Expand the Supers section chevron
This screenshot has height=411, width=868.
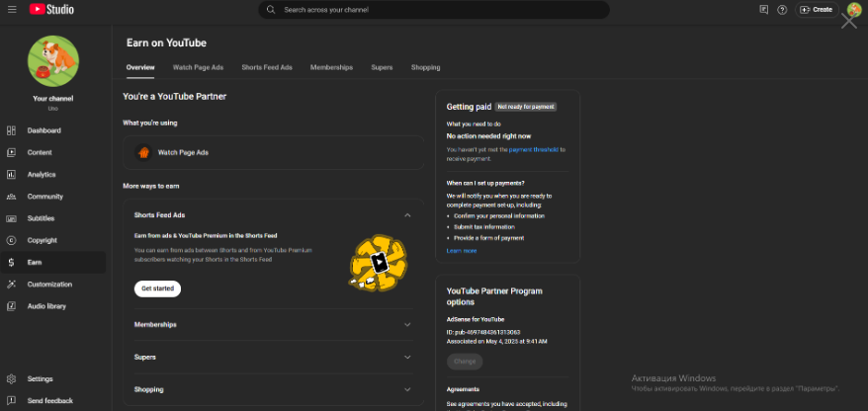[x=407, y=358]
